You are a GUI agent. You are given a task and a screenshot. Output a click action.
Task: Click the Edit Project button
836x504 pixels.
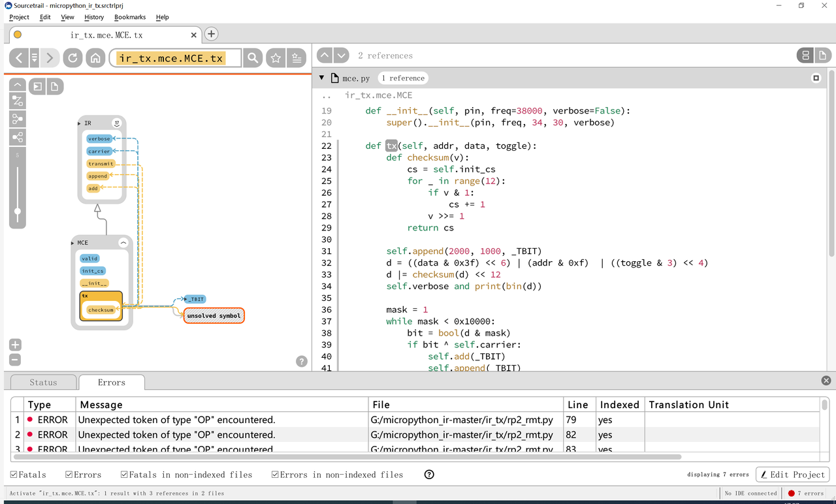coord(792,475)
